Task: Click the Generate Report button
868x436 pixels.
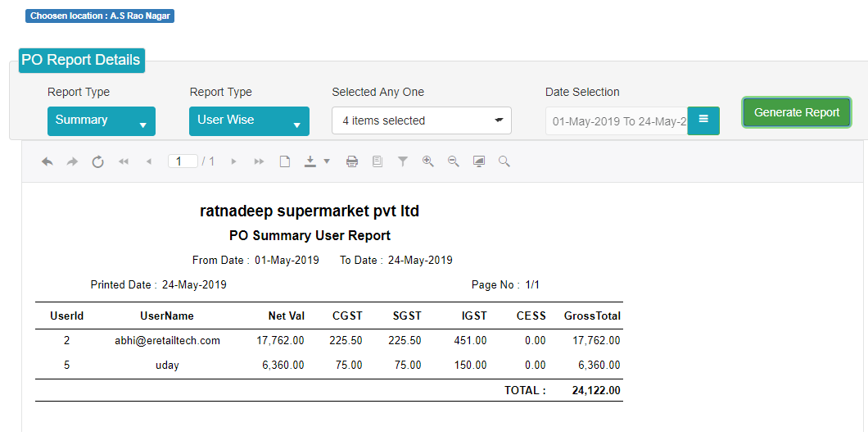Action: [x=797, y=112]
